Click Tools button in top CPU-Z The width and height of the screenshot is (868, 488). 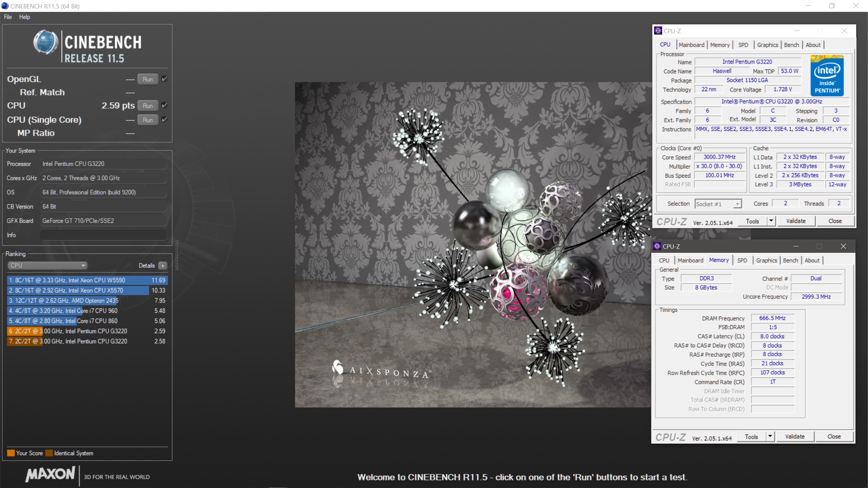(752, 221)
